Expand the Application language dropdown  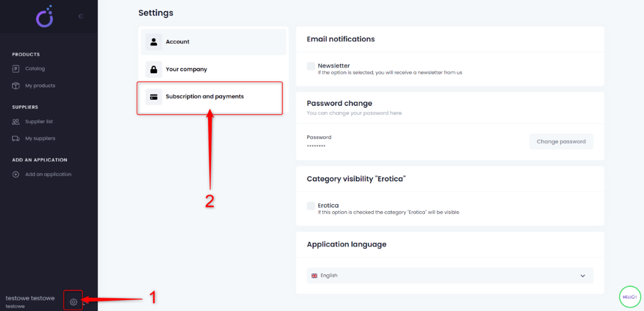450,276
